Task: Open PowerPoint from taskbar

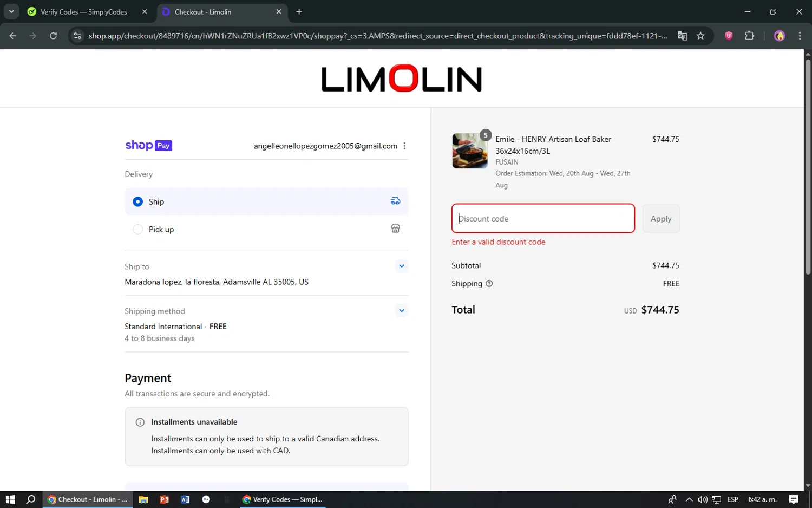Action: tap(164, 499)
